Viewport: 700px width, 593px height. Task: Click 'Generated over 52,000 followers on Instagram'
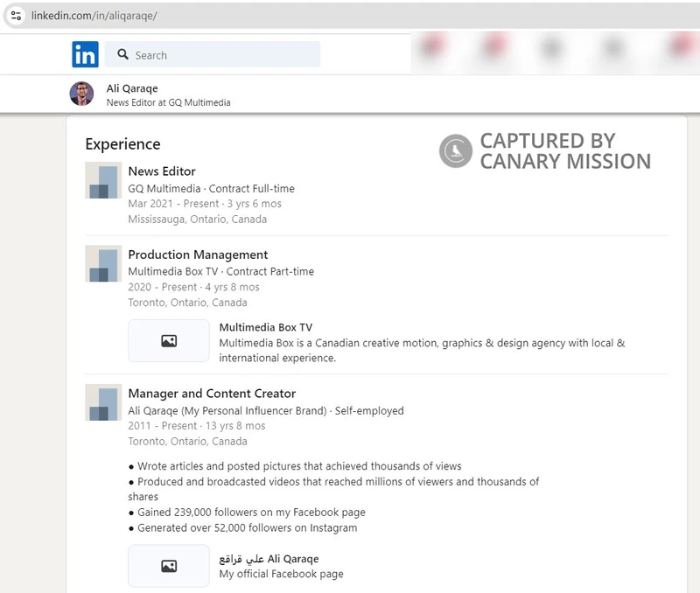[x=242, y=528]
